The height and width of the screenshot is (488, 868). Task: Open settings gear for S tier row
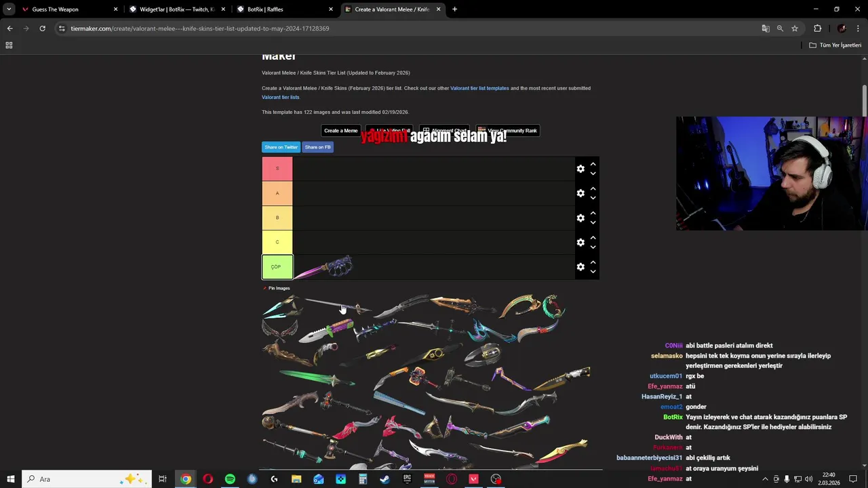coord(580,169)
